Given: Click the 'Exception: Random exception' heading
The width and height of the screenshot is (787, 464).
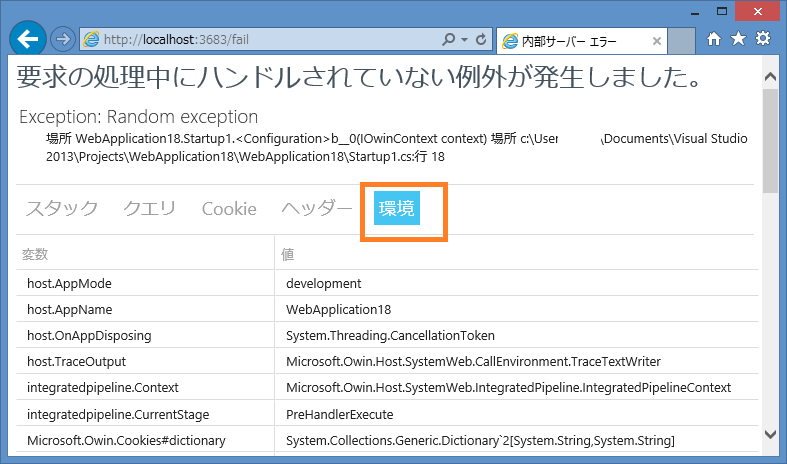Looking at the screenshot, I should tap(139, 117).
